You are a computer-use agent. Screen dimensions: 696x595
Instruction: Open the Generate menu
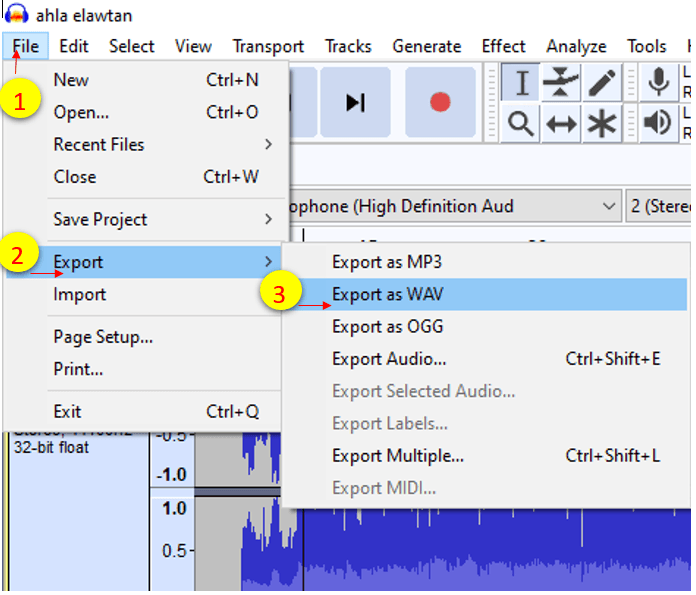tap(427, 46)
